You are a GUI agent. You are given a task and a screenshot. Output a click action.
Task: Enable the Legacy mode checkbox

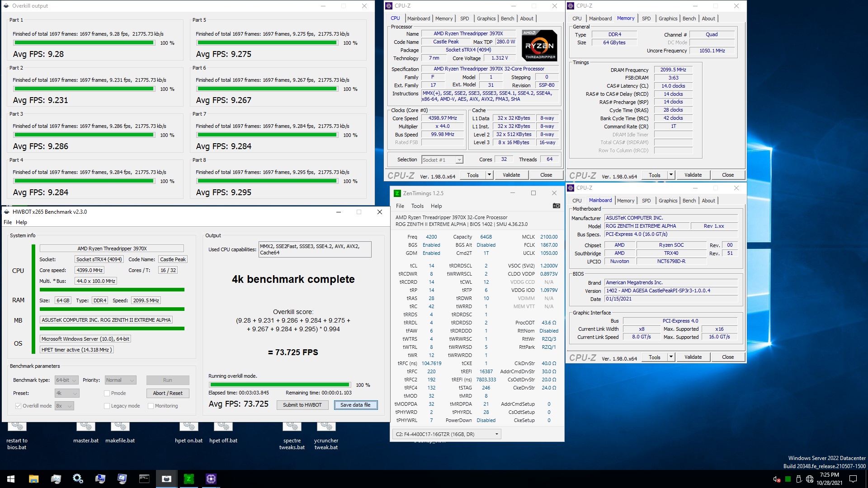tap(107, 406)
